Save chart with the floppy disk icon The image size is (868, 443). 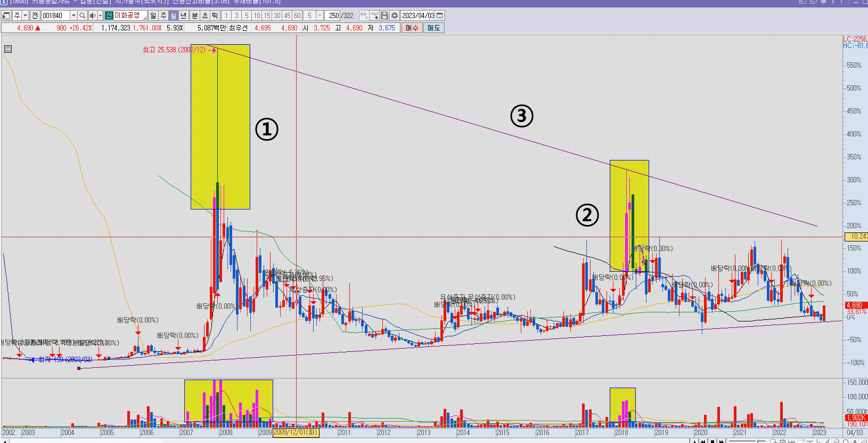384,15
